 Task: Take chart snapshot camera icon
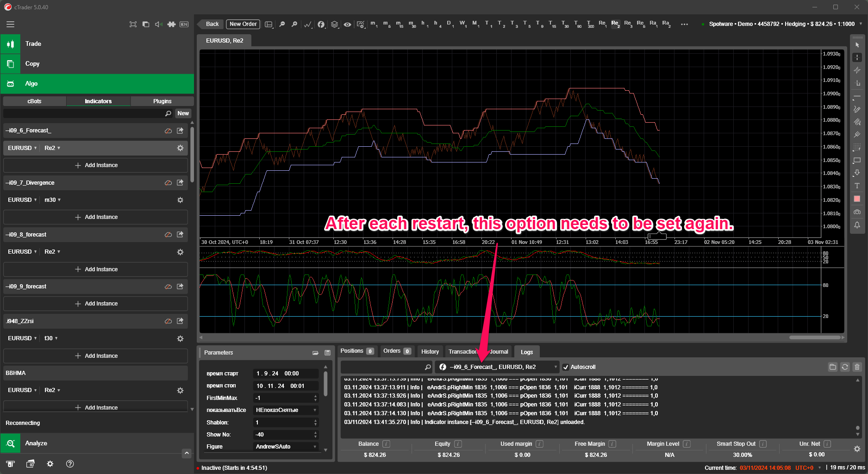(857, 212)
